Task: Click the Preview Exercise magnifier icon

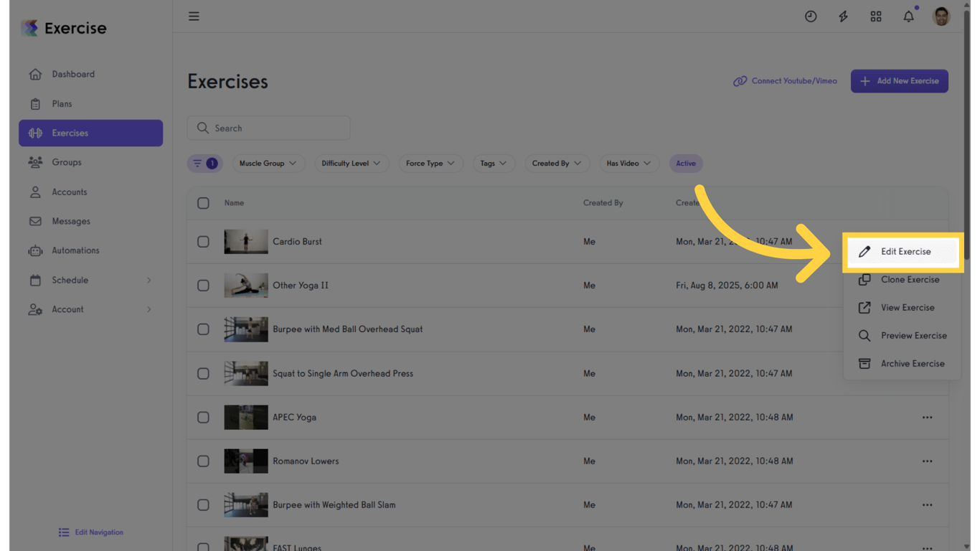Action: tap(864, 336)
